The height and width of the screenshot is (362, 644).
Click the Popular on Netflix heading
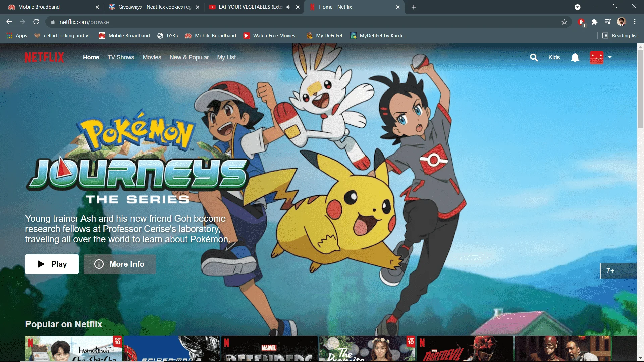coord(64,324)
